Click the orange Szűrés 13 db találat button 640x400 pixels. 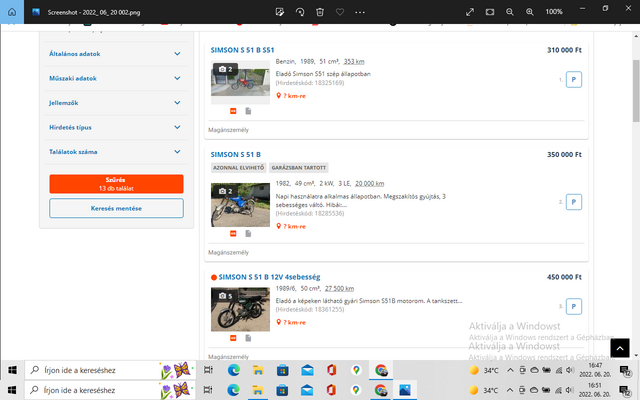[x=116, y=184]
